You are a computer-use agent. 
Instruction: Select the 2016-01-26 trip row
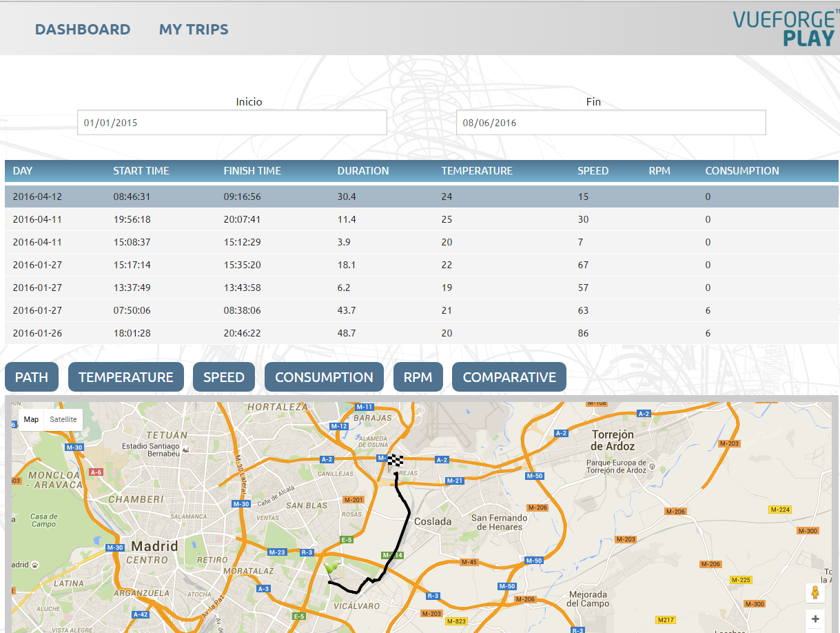[x=37, y=333]
